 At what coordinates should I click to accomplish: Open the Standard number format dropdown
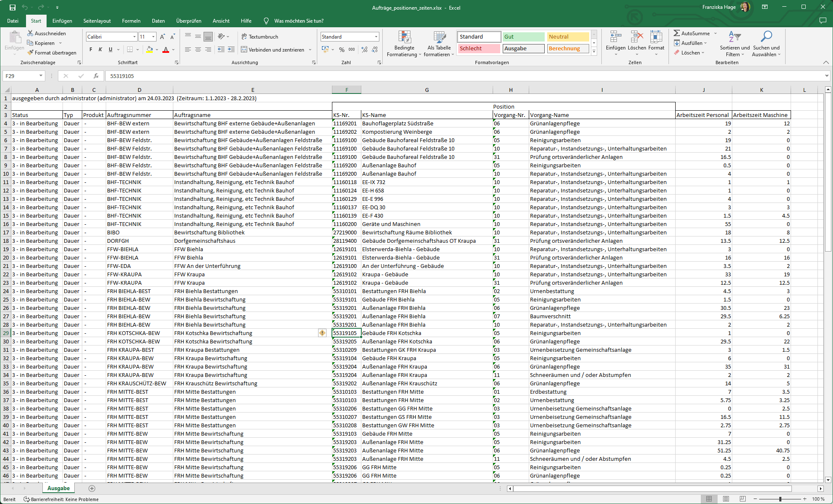(x=376, y=37)
